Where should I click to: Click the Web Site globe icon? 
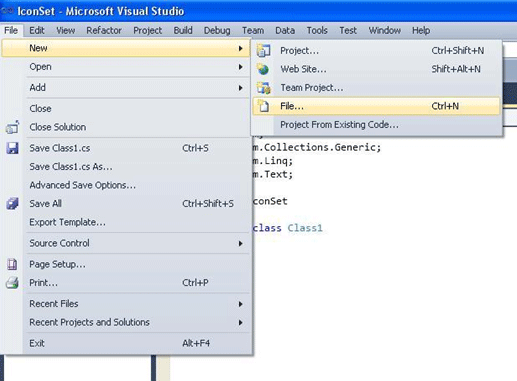[263, 69]
